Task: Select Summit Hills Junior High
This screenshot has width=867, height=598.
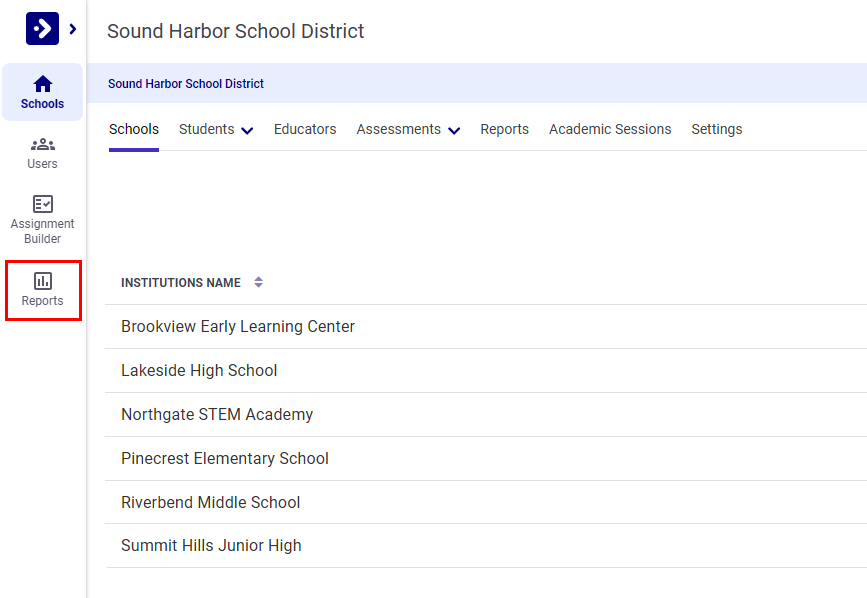Action: [213, 545]
